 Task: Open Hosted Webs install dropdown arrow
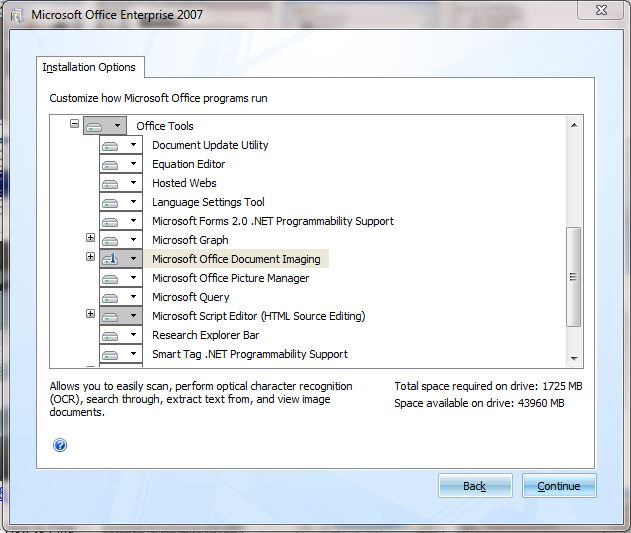[x=133, y=182]
